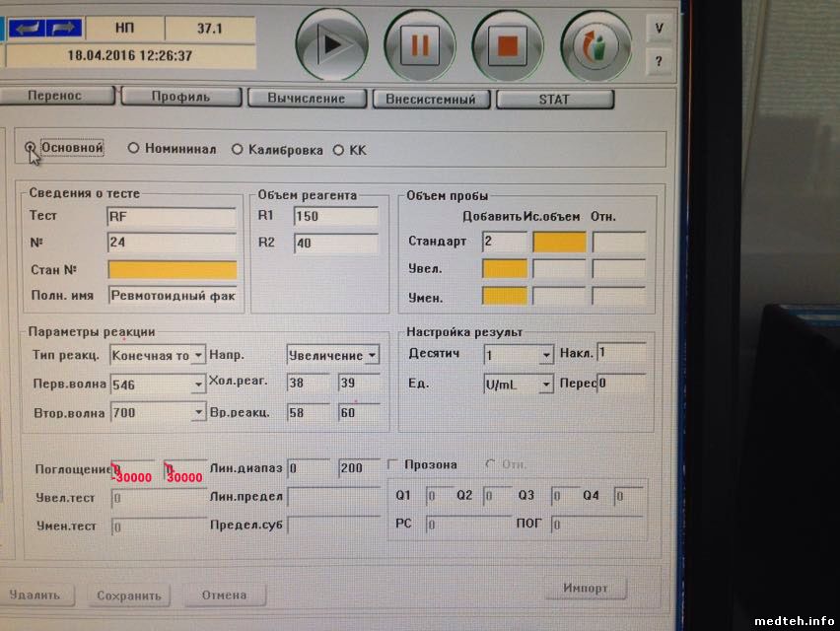Open help with the question mark button
The image size is (840, 631).
pos(659,62)
